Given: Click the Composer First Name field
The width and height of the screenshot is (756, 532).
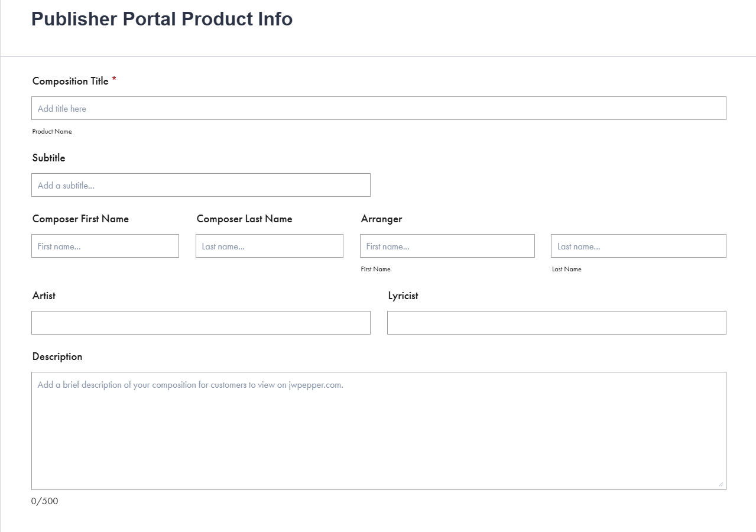Looking at the screenshot, I should tap(105, 246).
